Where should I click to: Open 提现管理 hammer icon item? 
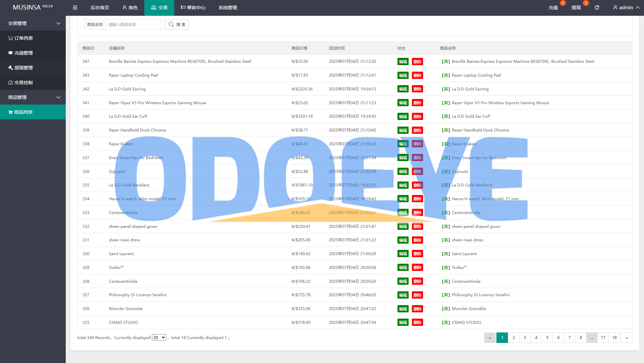pos(21,68)
